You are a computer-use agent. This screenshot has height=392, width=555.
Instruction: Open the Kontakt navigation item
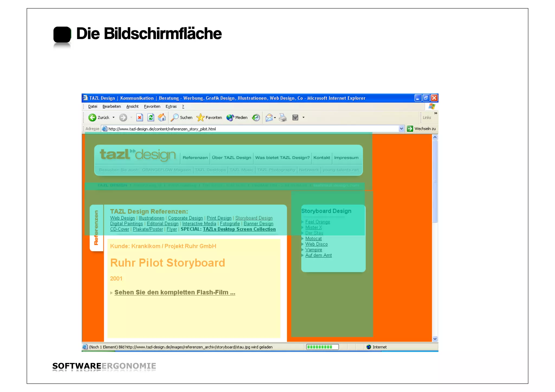(x=322, y=158)
